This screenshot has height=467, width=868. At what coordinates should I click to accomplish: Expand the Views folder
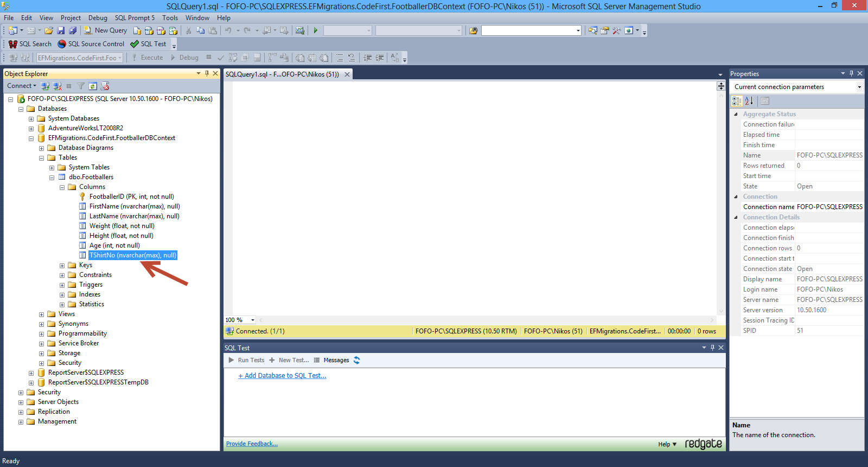(41, 314)
